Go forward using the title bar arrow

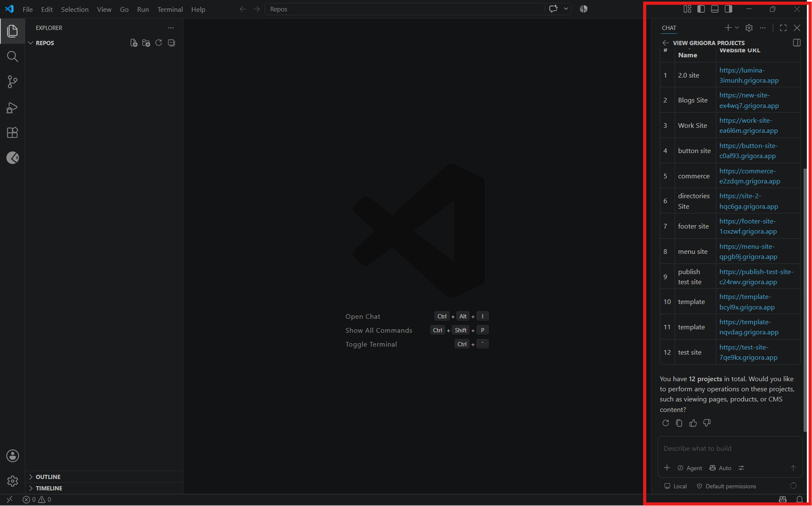coord(256,9)
